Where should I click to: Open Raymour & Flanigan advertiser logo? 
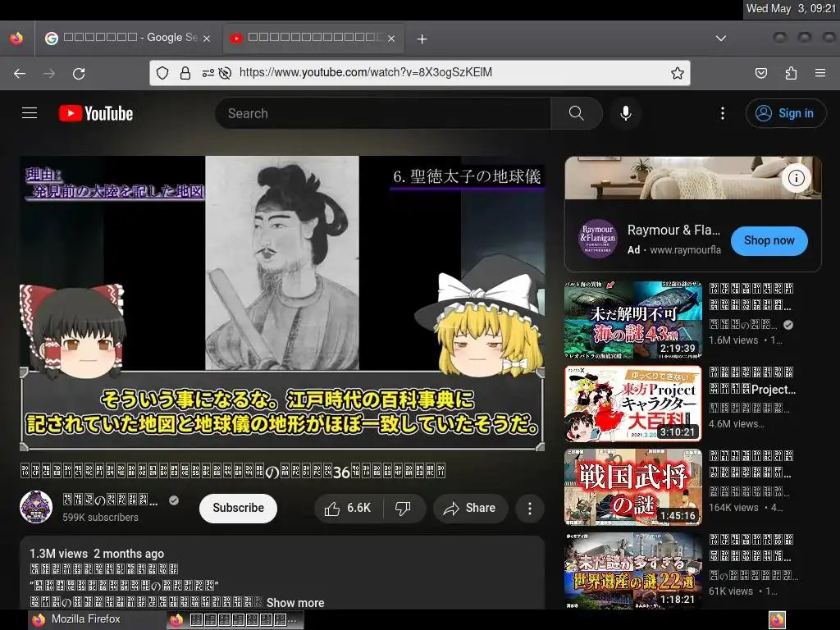point(597,239)
